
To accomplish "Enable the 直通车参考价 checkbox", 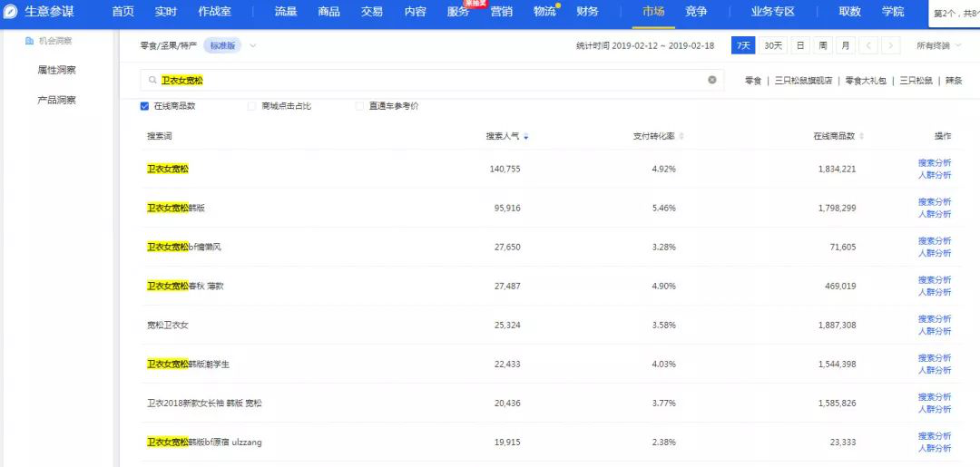I will (x=359, y=106).
